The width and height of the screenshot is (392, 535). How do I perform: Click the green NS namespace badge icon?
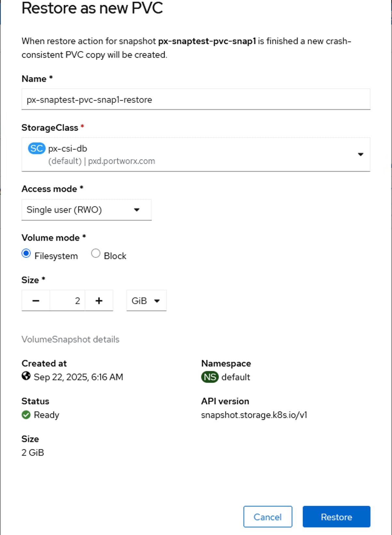pyautogui.click(x=210, y=377)
